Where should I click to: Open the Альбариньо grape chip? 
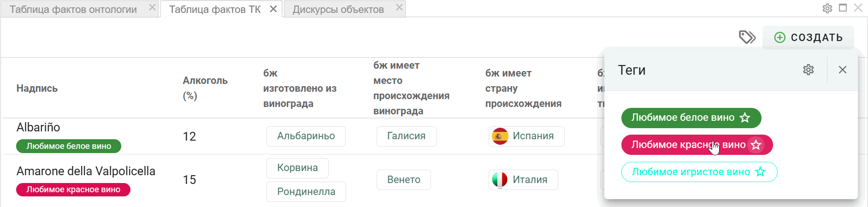click(306, 136)
